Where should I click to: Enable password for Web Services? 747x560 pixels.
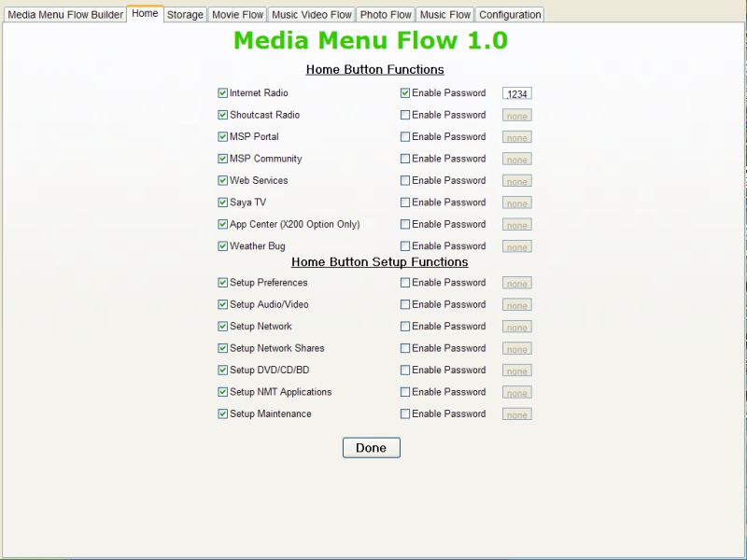pos(405,181)
